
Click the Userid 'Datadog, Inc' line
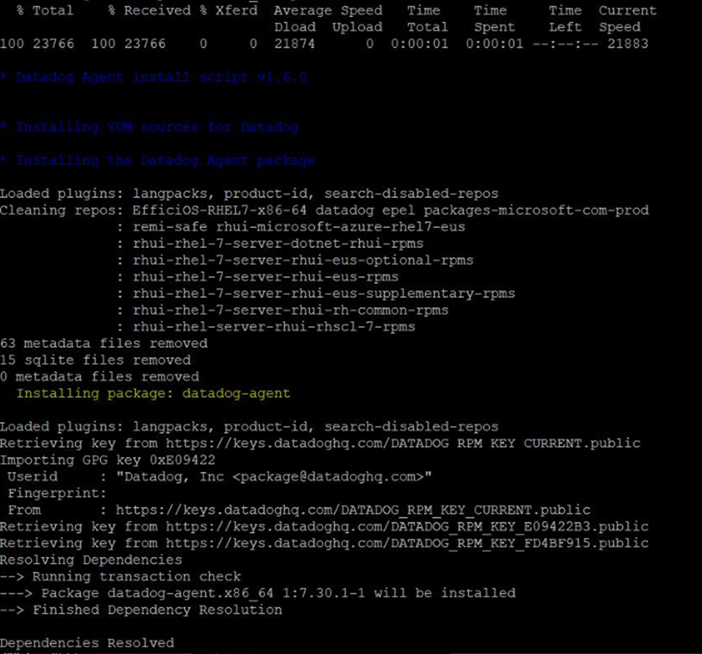point(219,476)
